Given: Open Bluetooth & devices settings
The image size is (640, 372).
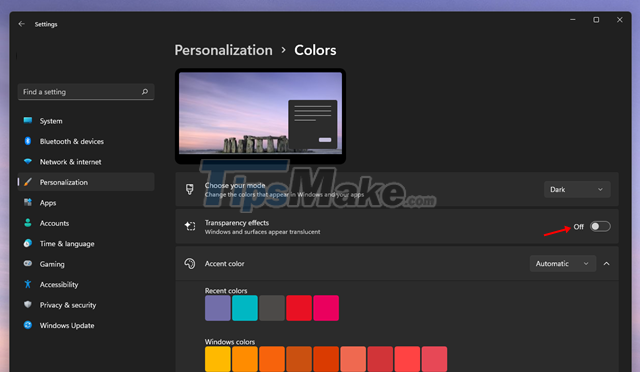Looking at the screenshot, I should (86, 141).
